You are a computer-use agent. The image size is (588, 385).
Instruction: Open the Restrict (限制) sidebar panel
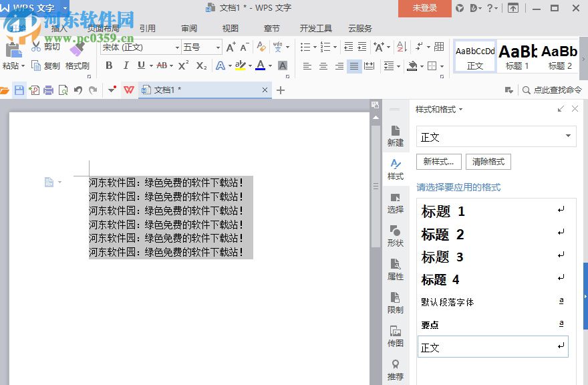coord(396,303)
